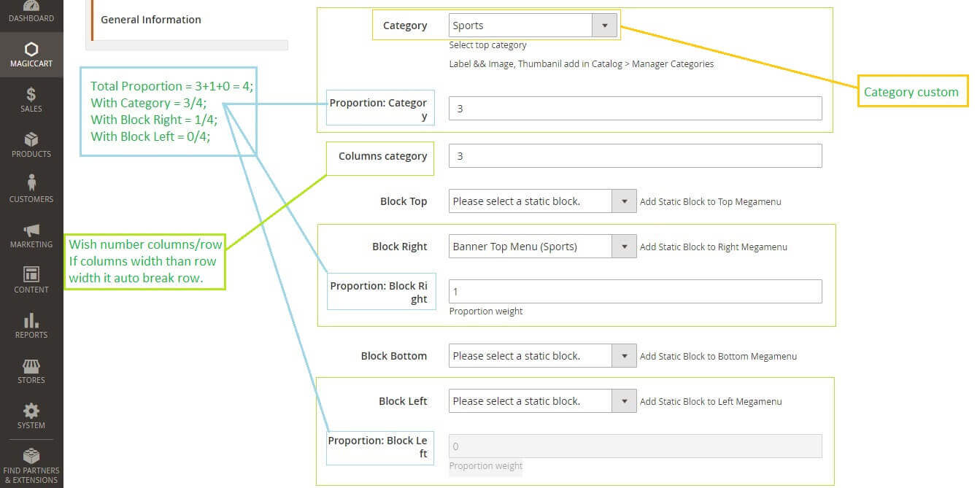Open the Sales dollar icon
Image resolution: width=980 pixels, height=488 pixels.
pos(31,95)
